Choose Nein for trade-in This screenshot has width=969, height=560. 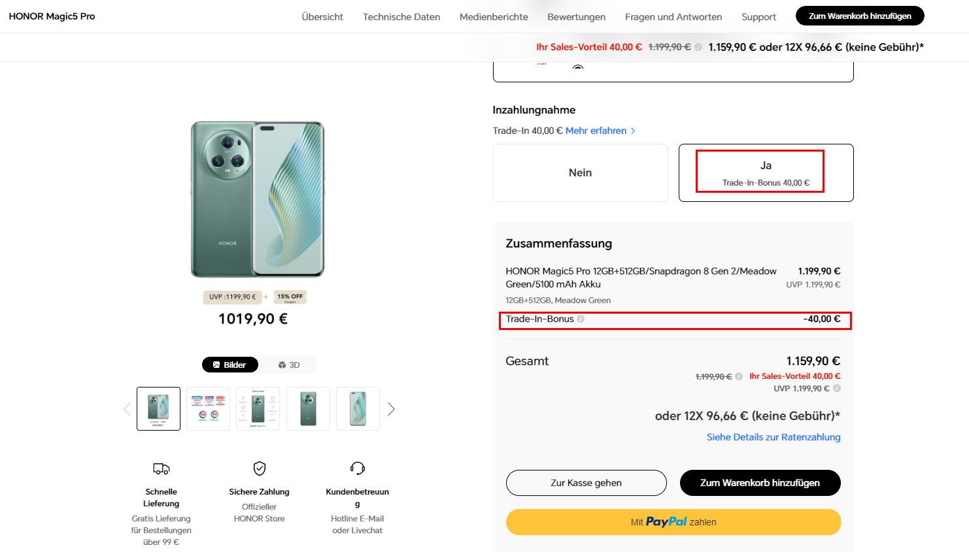[x=580, y=173]
